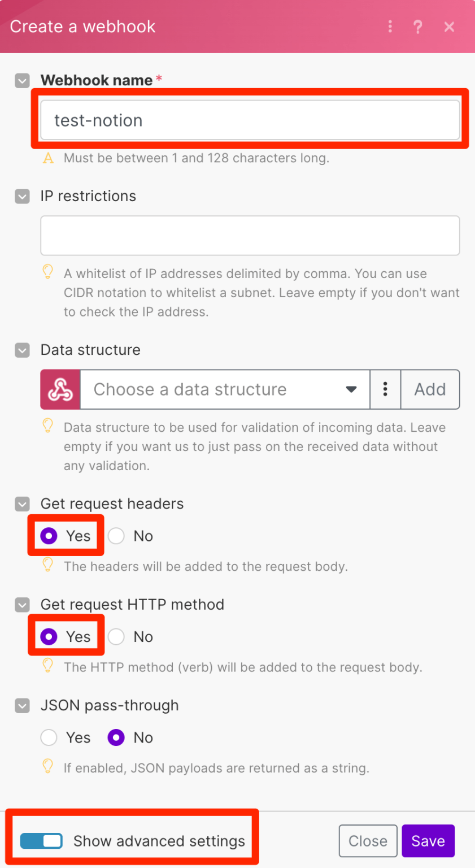Click the warning icon below the webhook name field
The image size is (475, 868).
[47, 158]
